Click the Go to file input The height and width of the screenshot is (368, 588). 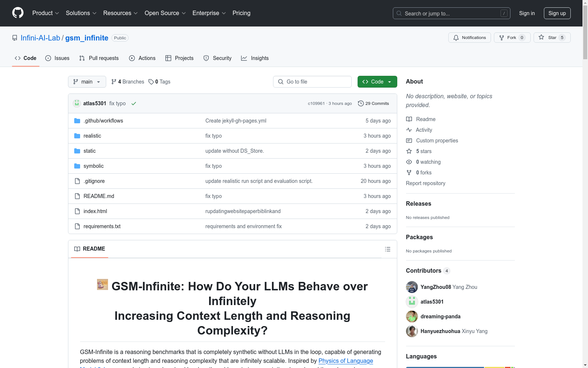pos(312,82)
